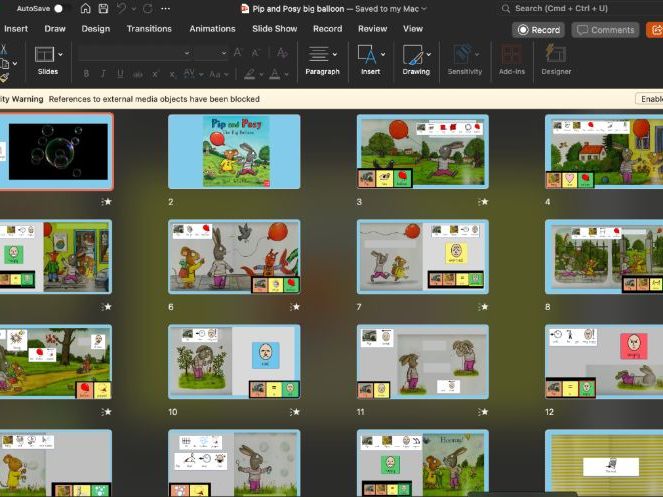Image resolution: width=663 pixels, height=497 pixels.
Task: Expand the Paragraph dropdown arrow
Action: (x=335, y=55)
